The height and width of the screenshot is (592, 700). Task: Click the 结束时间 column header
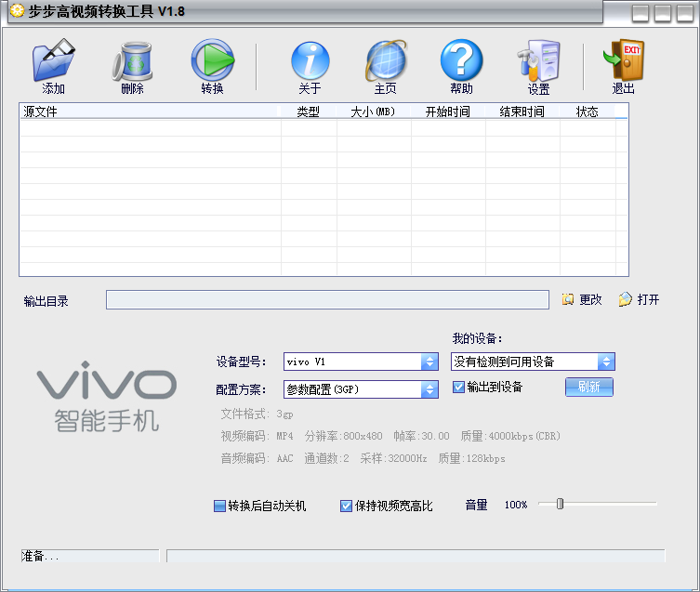(x=522, y=112)
